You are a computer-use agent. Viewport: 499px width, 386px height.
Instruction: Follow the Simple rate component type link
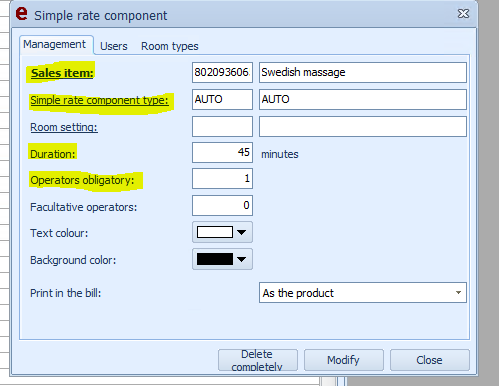pos(99,100)
